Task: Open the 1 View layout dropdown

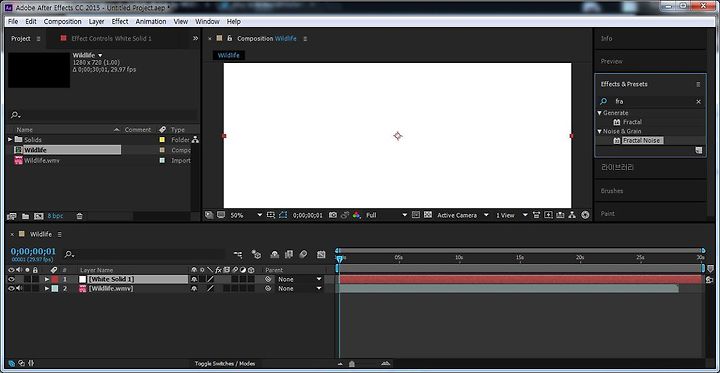Action: pos(512,215)
